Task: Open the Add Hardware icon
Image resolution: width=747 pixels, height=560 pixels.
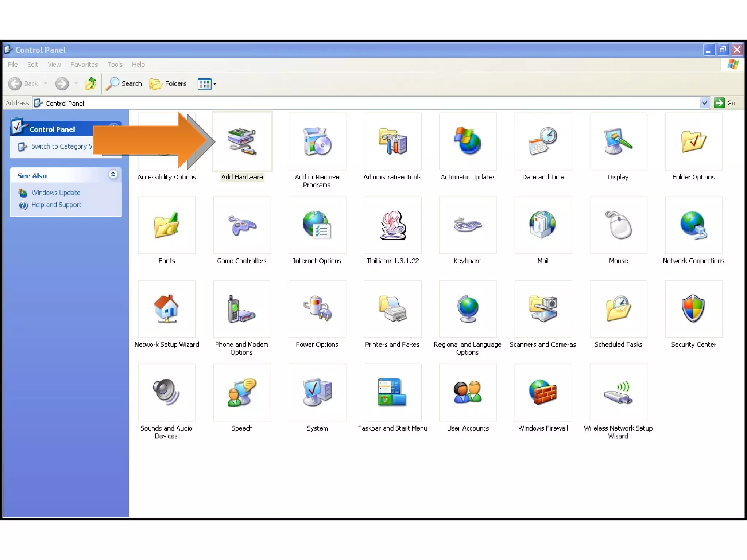Action: click(x=242, y=142)
